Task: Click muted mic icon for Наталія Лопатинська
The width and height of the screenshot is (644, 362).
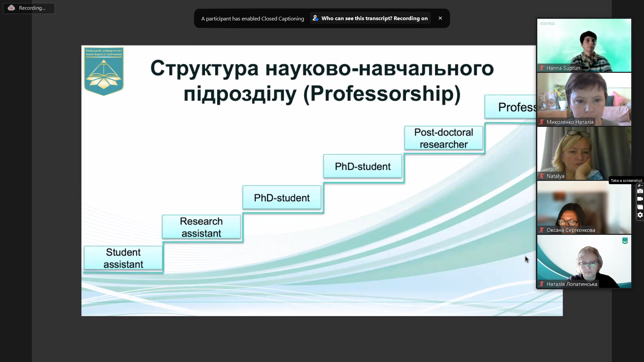Action: [542, 284]
